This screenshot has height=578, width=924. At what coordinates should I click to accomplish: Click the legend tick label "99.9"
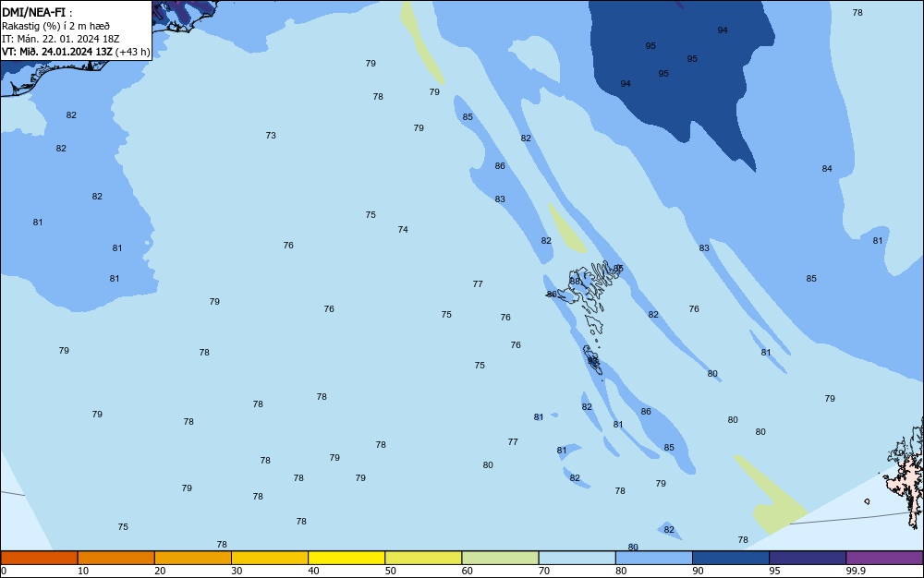coord(856,571)
